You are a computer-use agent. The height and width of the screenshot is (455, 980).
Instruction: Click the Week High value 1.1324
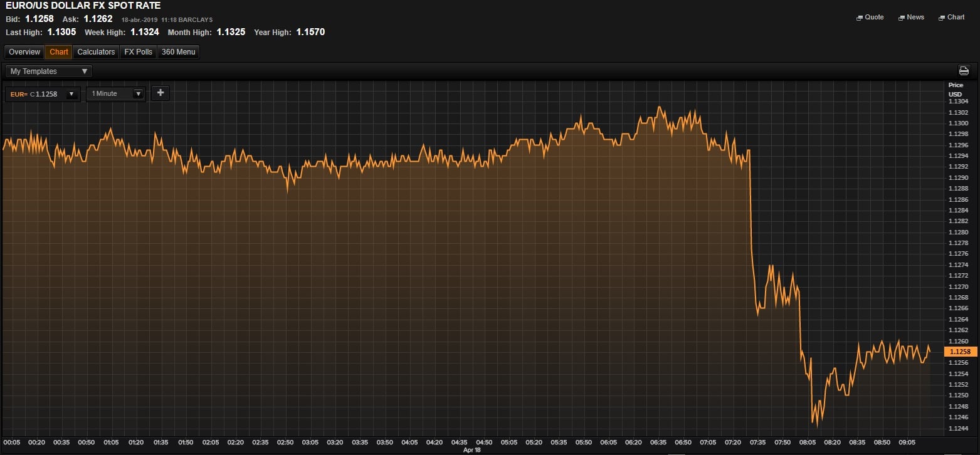(145, 32)
